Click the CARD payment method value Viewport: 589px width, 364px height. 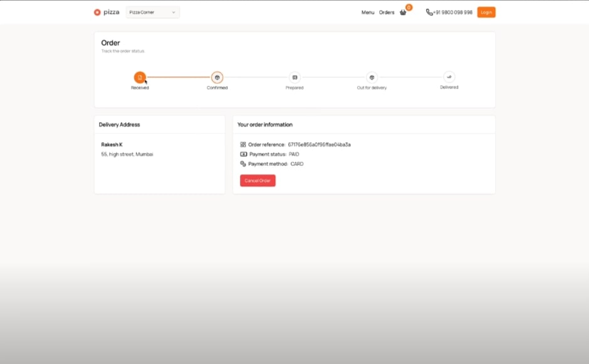[297, 164]
